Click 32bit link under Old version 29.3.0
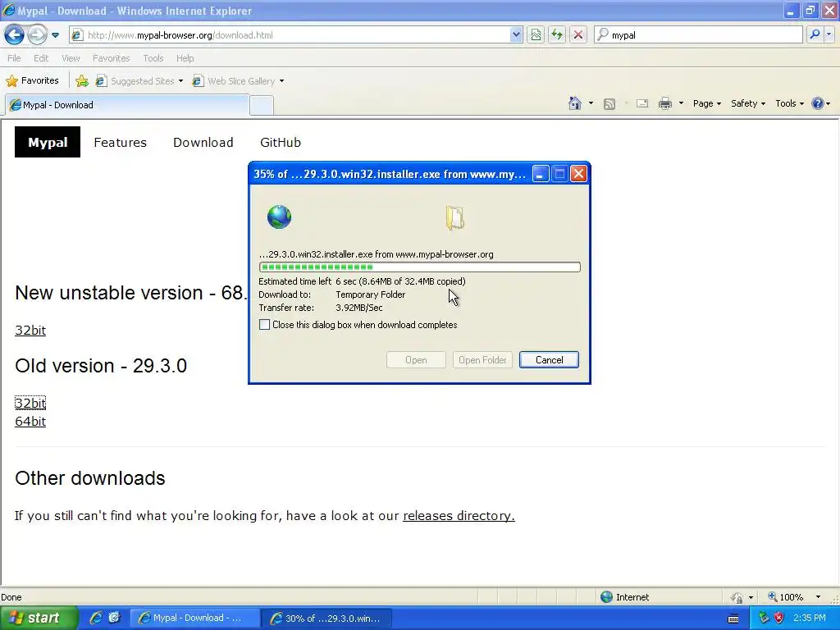Screen dimensions: 840x630 (30, 403)
